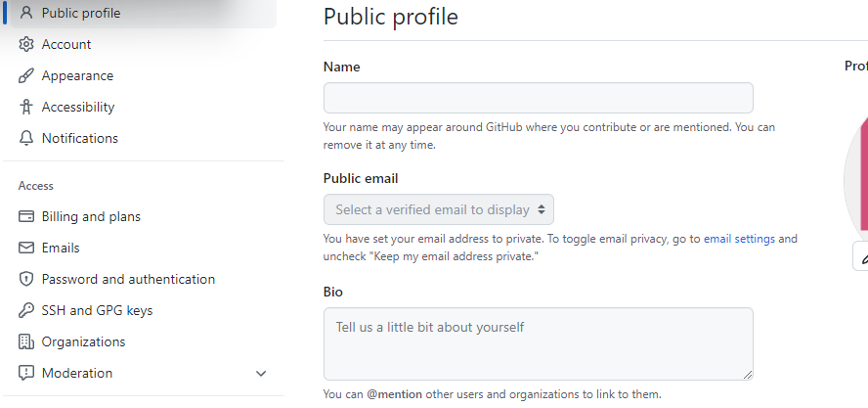Viewport: 868px width, 408px height.
Task: Click the edit profile picture pencil button
Action: coord(862,258)
